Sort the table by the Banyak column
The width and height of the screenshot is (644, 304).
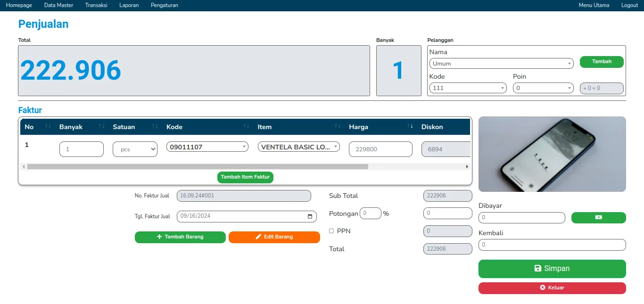101,126
